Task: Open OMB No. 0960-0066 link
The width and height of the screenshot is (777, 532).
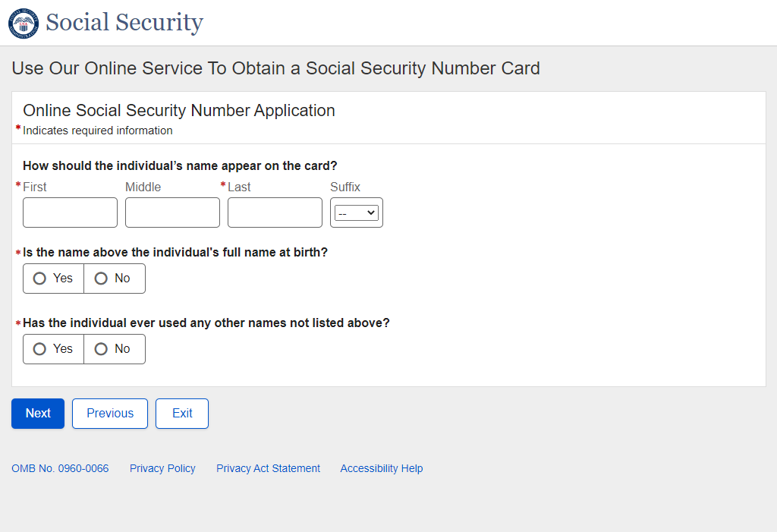Action: [x=60, y=468]
